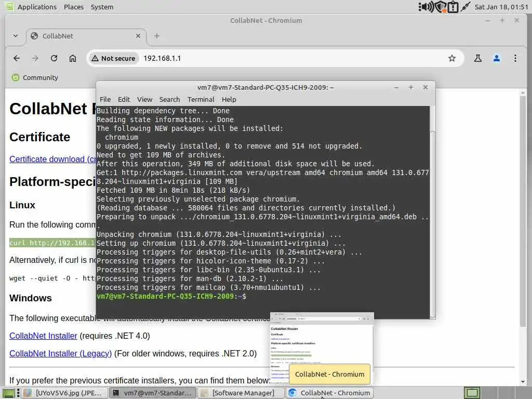Screen dimensions: 532x399
Task: Close the CollabNet tab
Action: coord(138,36)
